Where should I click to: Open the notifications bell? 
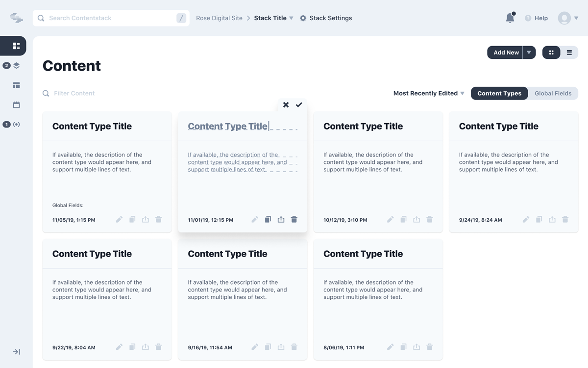(x=510, y=18)
